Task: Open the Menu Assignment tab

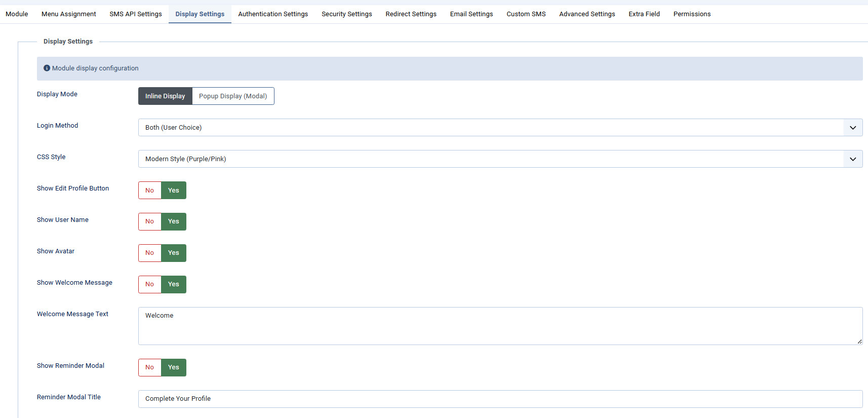Action: click(x=68, y=14)
